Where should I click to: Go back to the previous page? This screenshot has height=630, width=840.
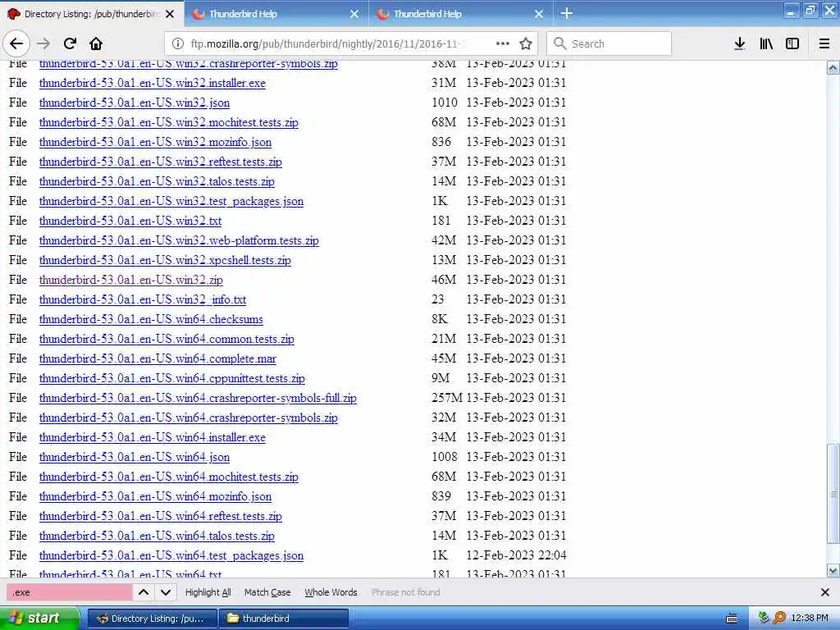coord(16,43)
